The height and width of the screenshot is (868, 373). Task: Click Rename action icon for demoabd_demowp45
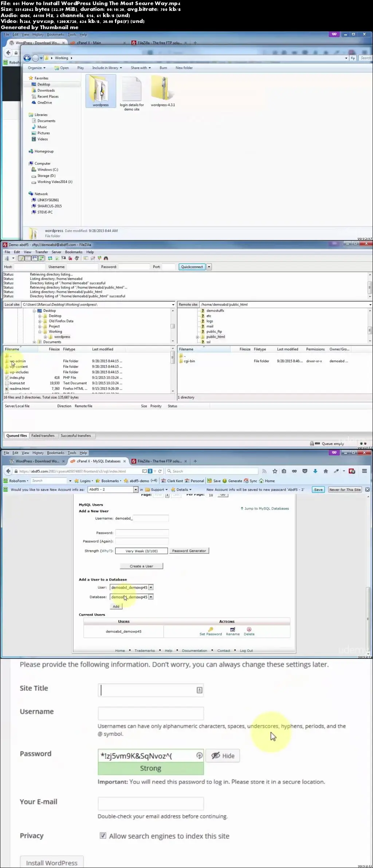point(233,629)
